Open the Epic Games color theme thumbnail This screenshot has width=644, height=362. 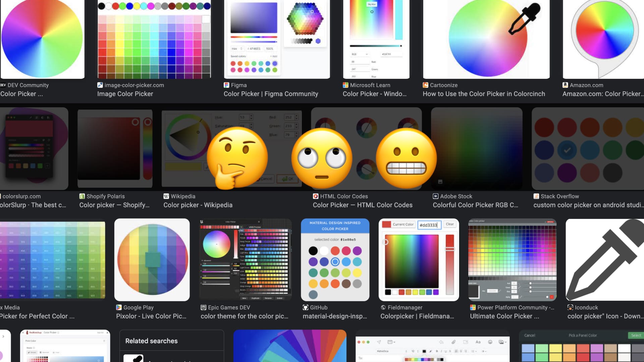(246, 260)
